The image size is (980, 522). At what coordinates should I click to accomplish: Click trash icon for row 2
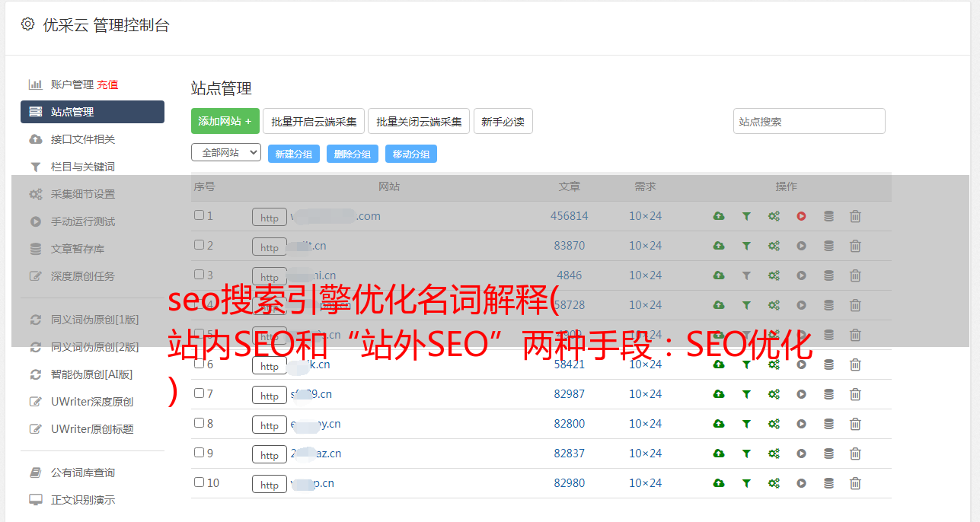point(855,246)
